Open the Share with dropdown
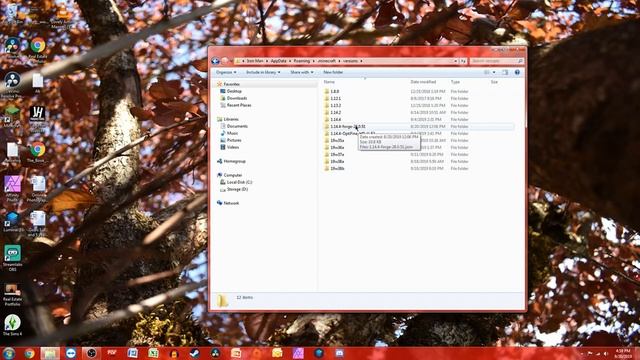 click(x=302, y=72)
